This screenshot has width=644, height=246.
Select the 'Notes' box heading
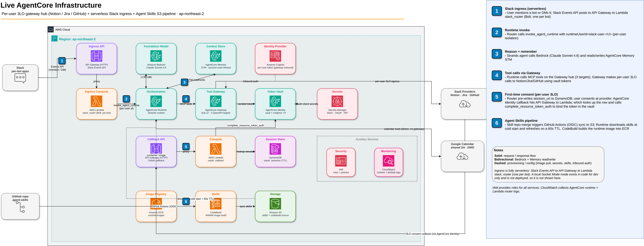[498, 150]
